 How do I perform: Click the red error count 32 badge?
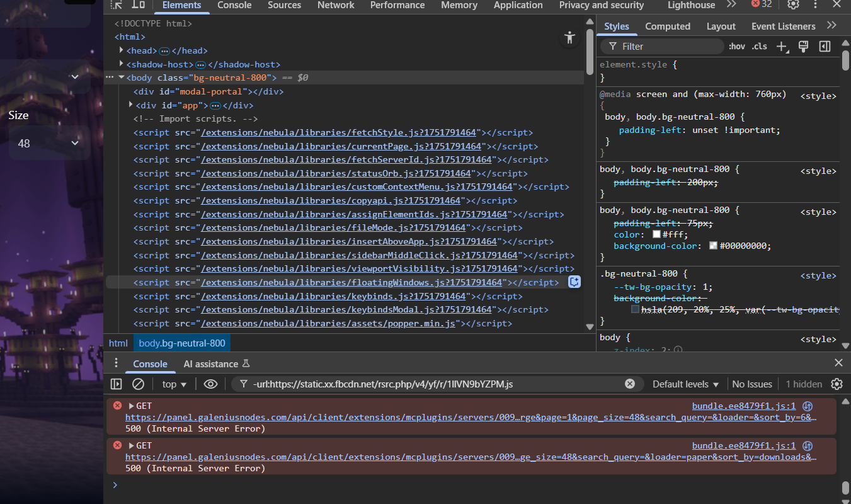tap(762, 4)
